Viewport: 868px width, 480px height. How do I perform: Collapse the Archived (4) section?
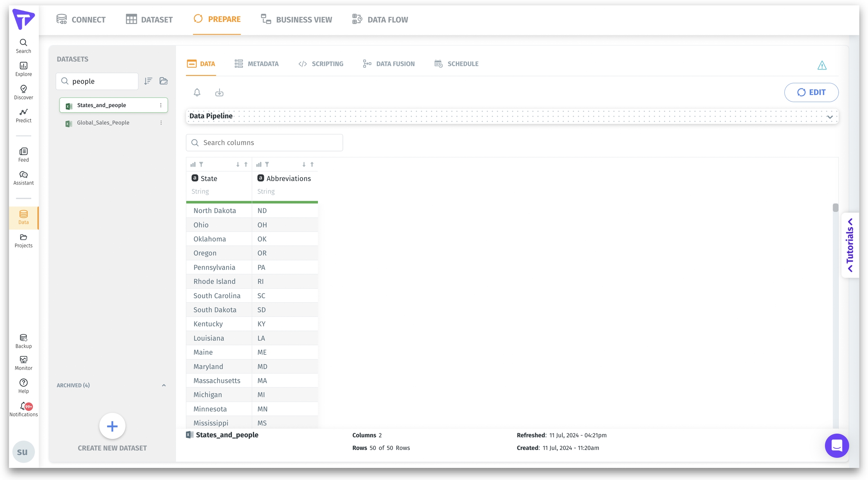tap(164, 385)
